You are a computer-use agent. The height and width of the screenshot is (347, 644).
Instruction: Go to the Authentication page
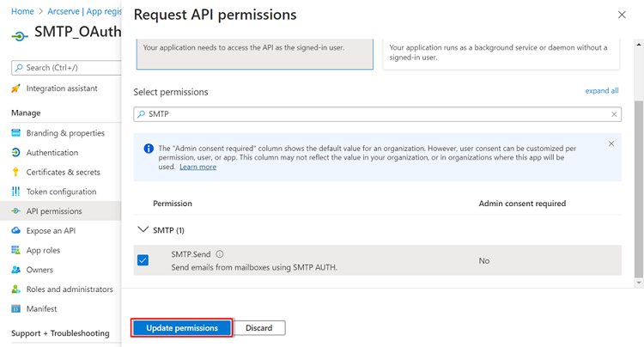(52, 152)
